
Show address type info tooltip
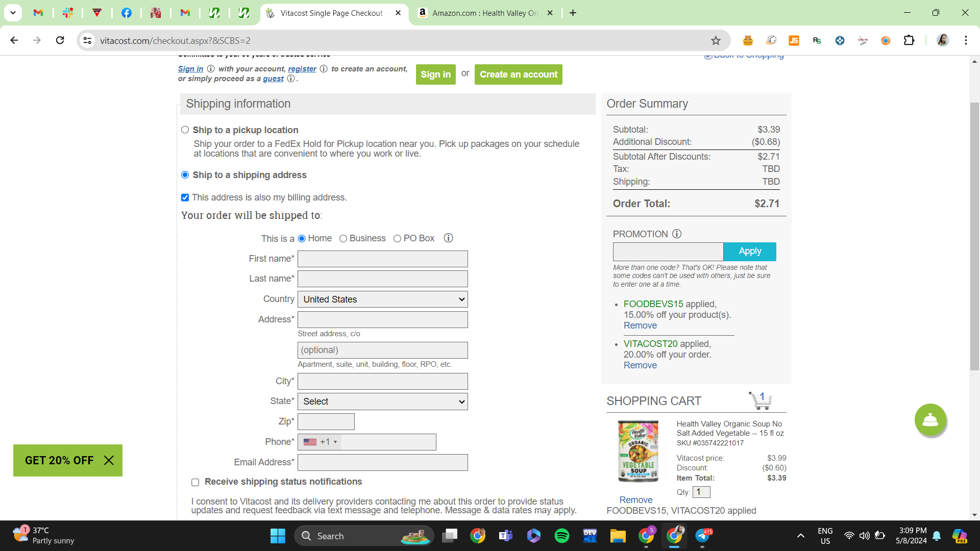click(448, 238)
